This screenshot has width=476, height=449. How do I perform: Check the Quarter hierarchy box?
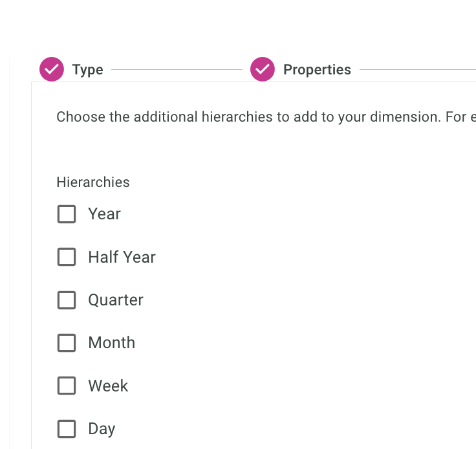coord(67,300)
